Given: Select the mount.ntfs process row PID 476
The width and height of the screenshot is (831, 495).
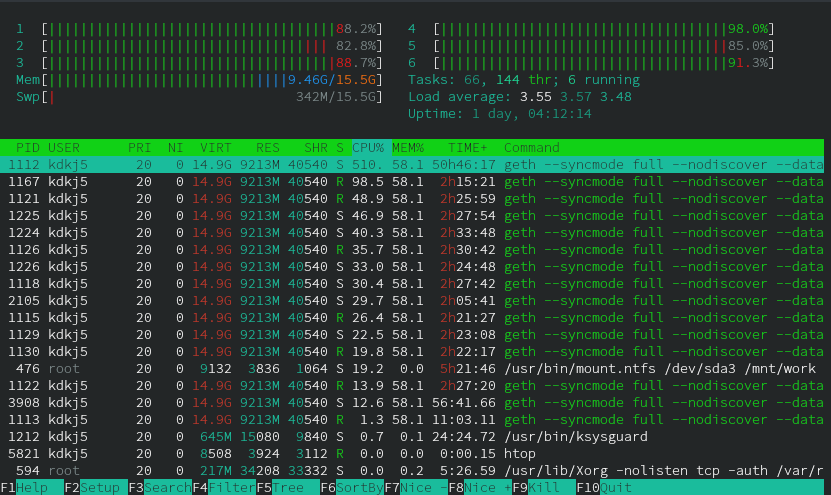Looking at the screenshot, I should coord(412,368).
